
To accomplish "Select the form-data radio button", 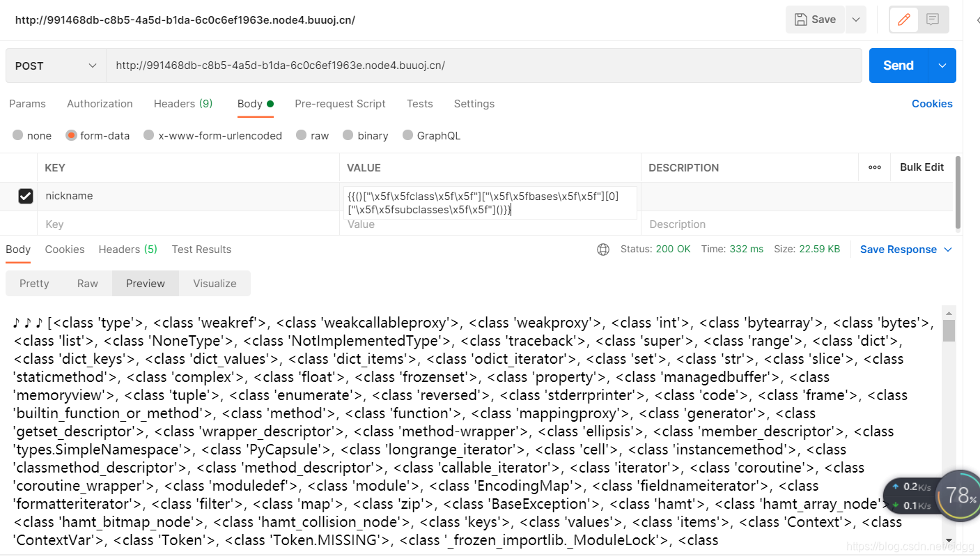I will [71, 135].
